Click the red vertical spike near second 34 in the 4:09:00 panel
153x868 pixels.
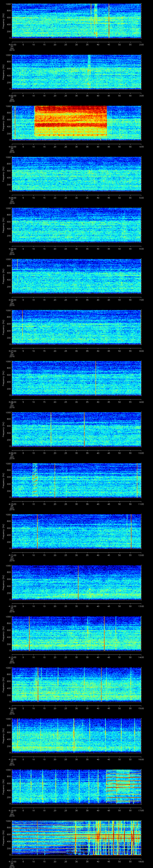pyautogui.click(x=84, y=429)
